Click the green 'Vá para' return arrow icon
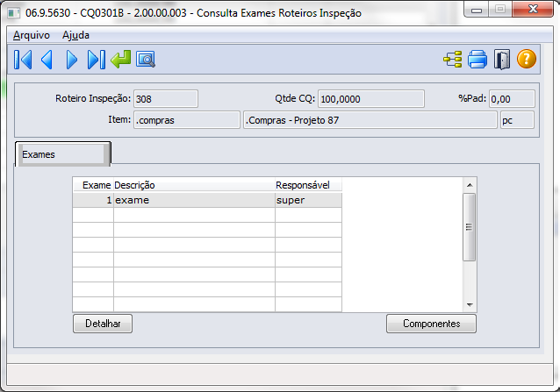 click(121, 60)
